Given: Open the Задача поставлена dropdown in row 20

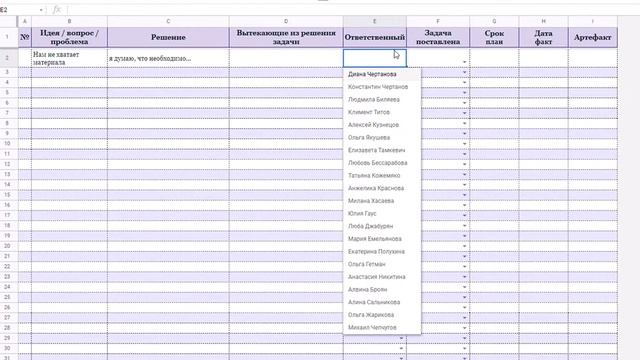Looking at the screenshot, I should click(464, 246).
